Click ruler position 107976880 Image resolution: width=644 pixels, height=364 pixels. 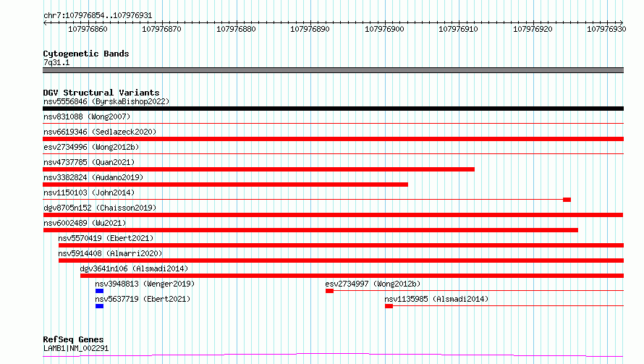coord(236,29)
